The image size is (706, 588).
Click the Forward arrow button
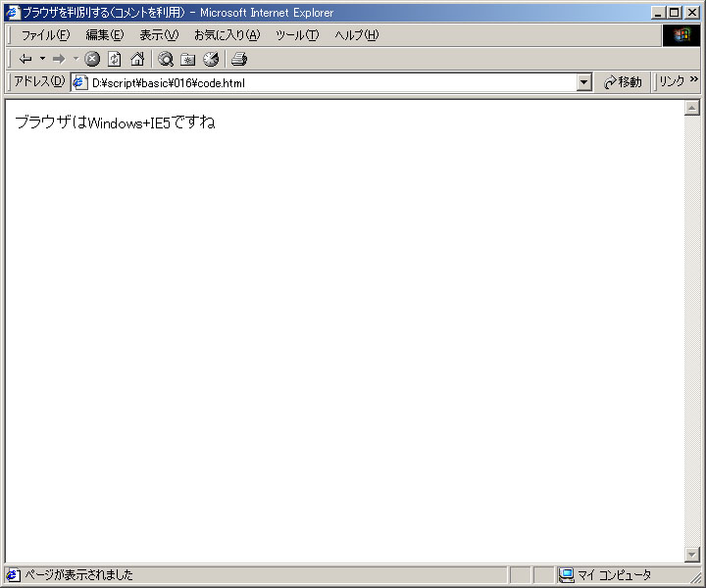click(x=59, y=59)
